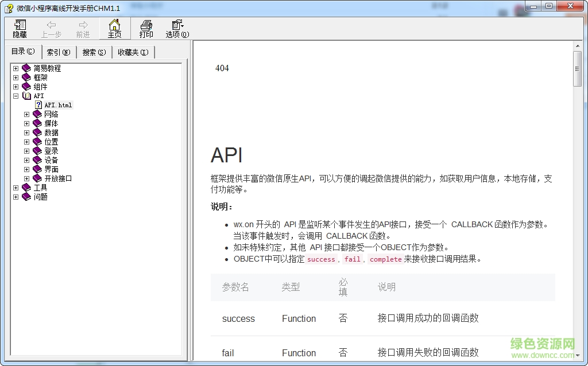Viewport: 588px width, 366px height.
Task: Click the Back (上一步) arrow icon
Action: pos(51,25)
